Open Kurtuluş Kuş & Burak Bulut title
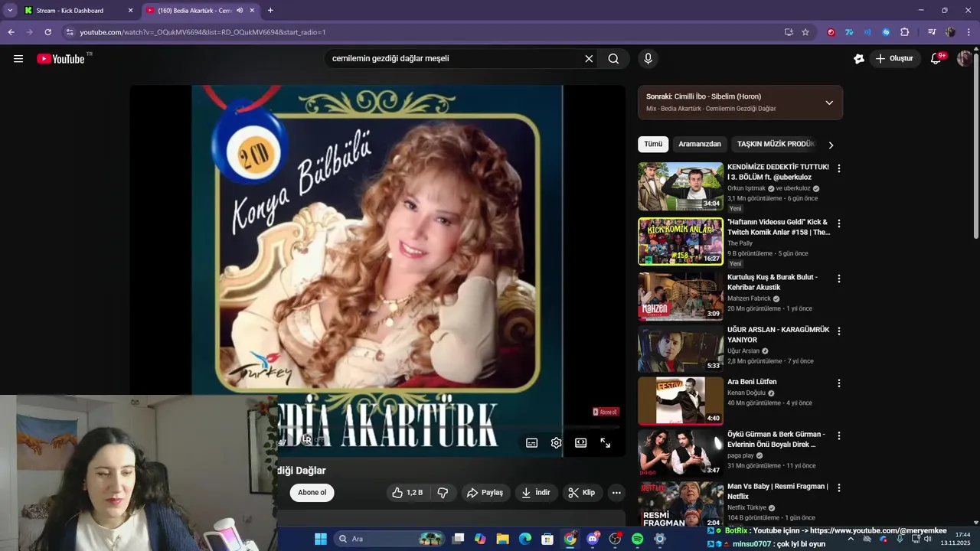 [773, 282]
